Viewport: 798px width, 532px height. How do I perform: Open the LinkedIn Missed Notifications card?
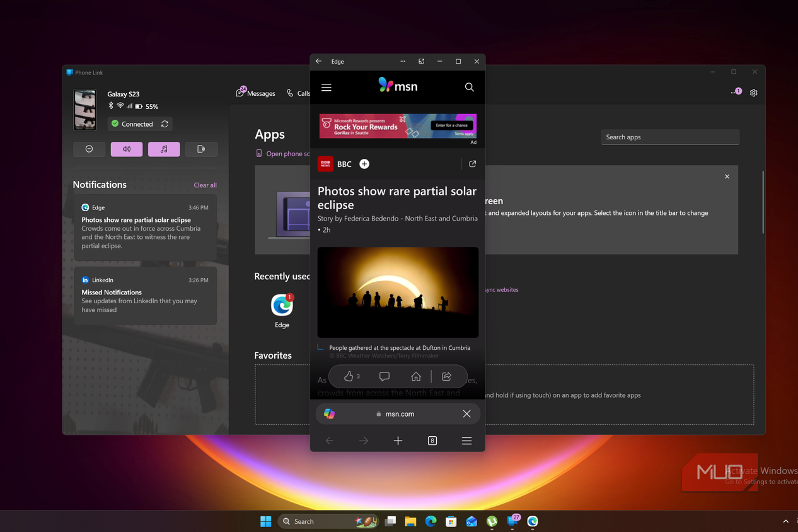145,295
